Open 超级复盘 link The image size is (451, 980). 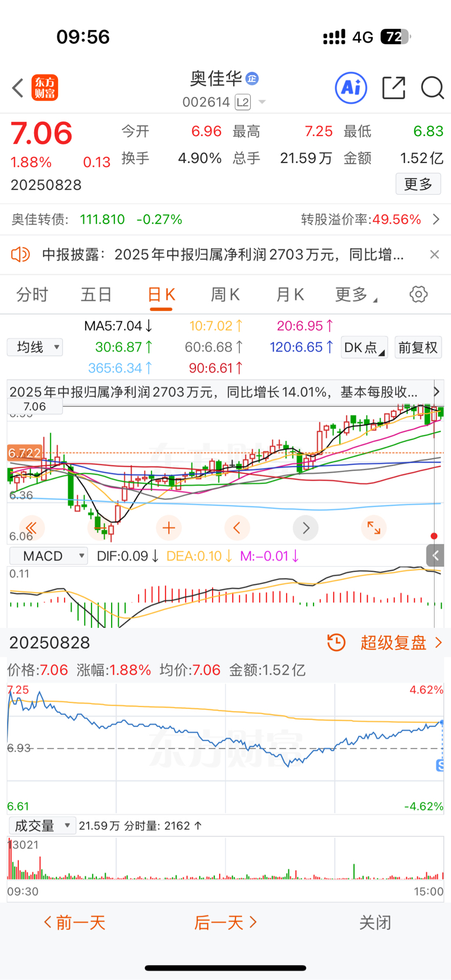tap(402, 643)
